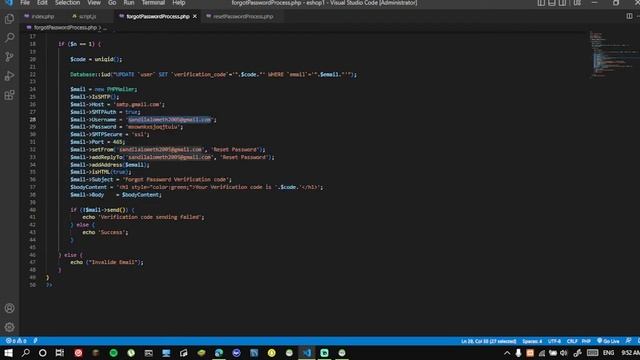The height and width of the screenshot is (360, 640).
Task: Toggle secondary sidebar layout icon
Action: pos(562,3)
